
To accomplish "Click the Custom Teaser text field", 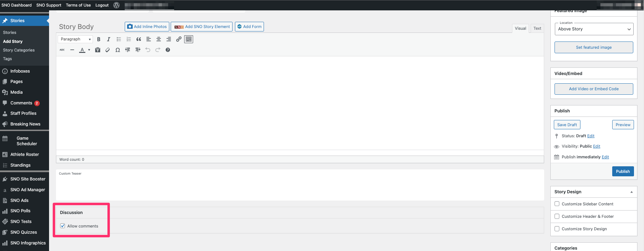I will 300,185.
